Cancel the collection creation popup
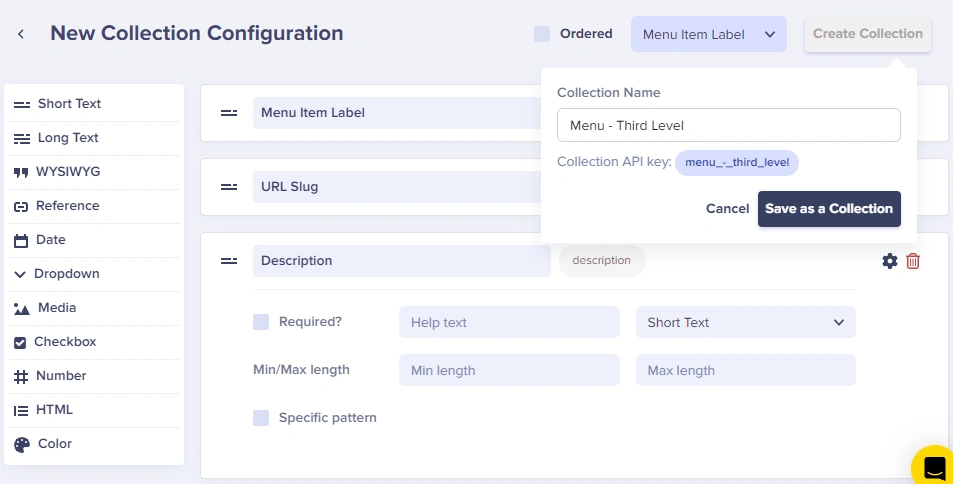 click(x=727, y=209)
